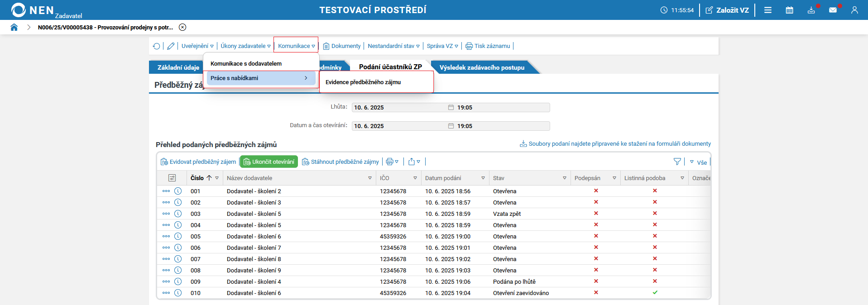Select Evidence předběžného zájmu submenu item

pyautogui.click(x=363, y=82)
